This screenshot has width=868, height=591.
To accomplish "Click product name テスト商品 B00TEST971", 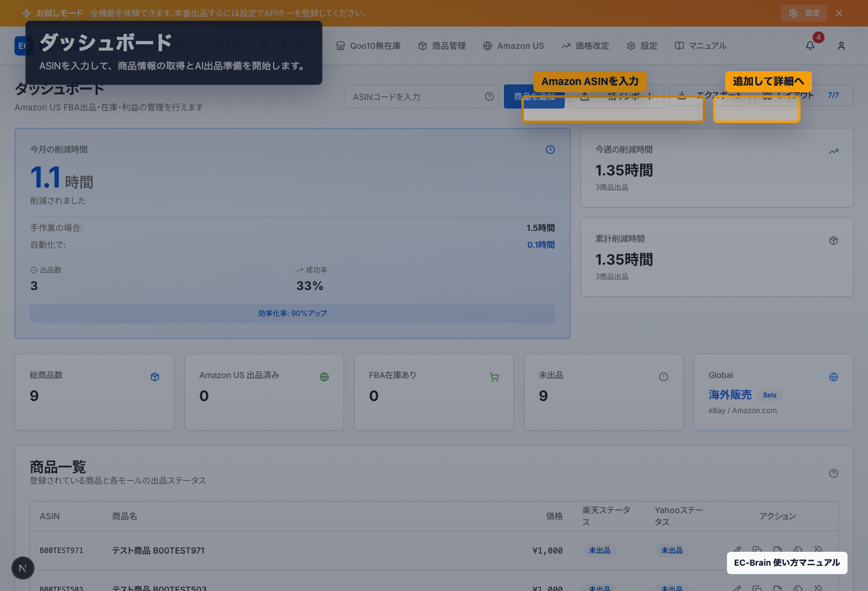I will (159, 551).
